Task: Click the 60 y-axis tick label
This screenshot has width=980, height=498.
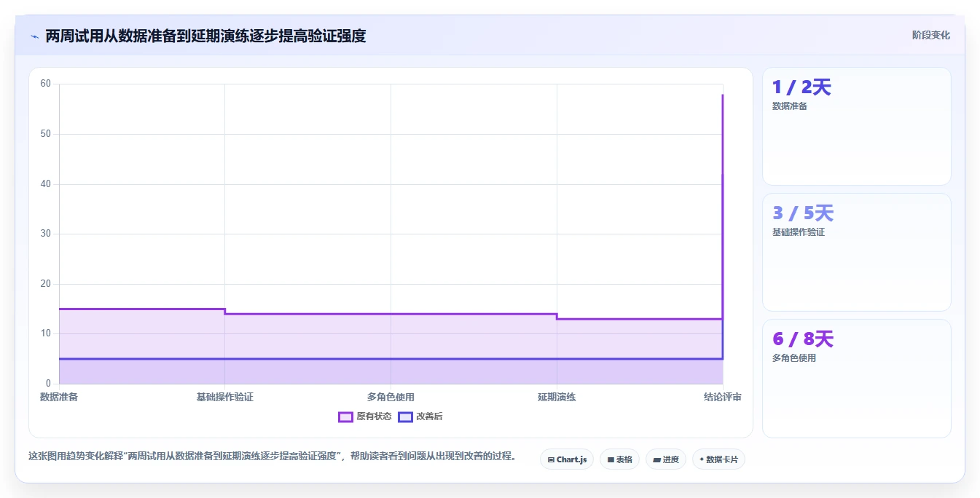Action: coord(46,84)
